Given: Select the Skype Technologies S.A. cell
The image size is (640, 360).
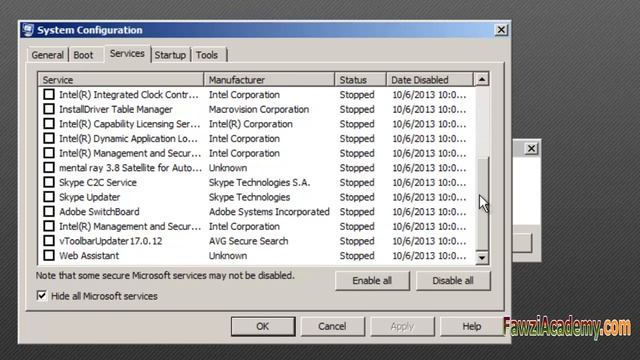Looking at the screenshot, I should click(260, 182).
